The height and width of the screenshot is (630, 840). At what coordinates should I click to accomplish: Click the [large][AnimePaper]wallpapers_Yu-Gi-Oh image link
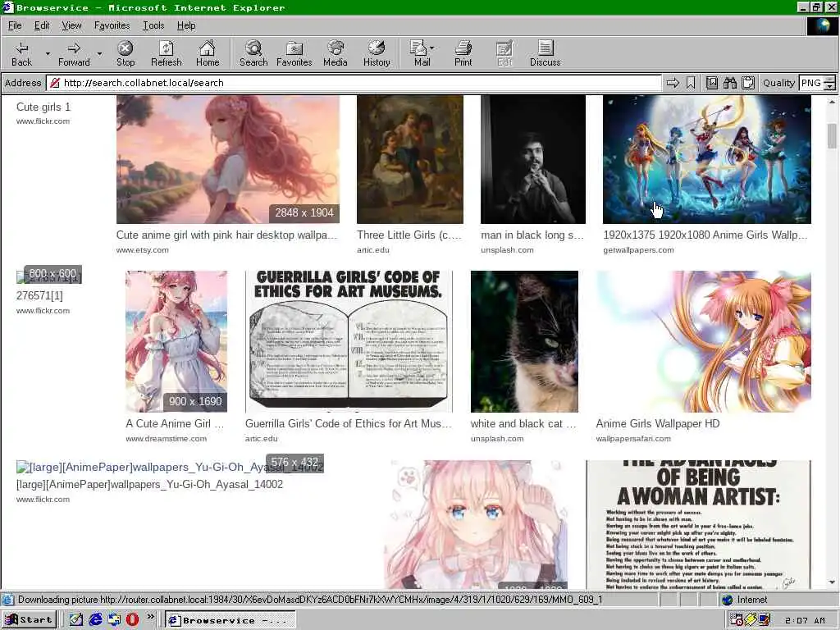tap(170, 467)
